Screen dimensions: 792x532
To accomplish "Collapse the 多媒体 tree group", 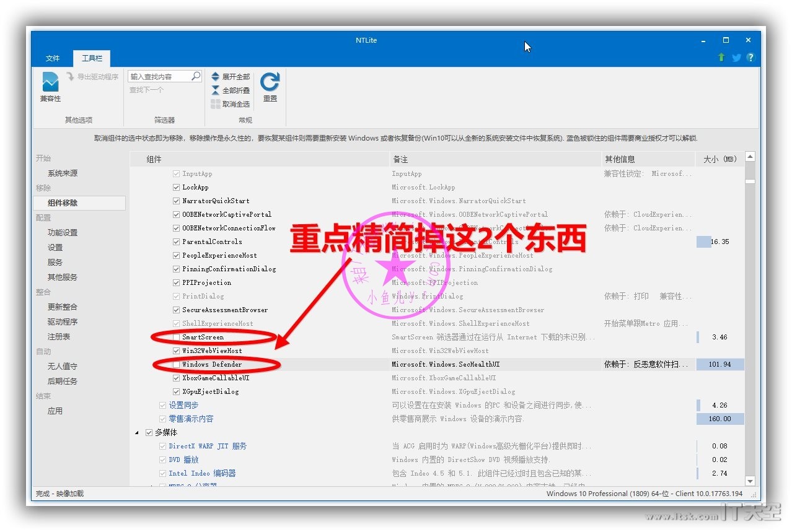I will (137, 432).
